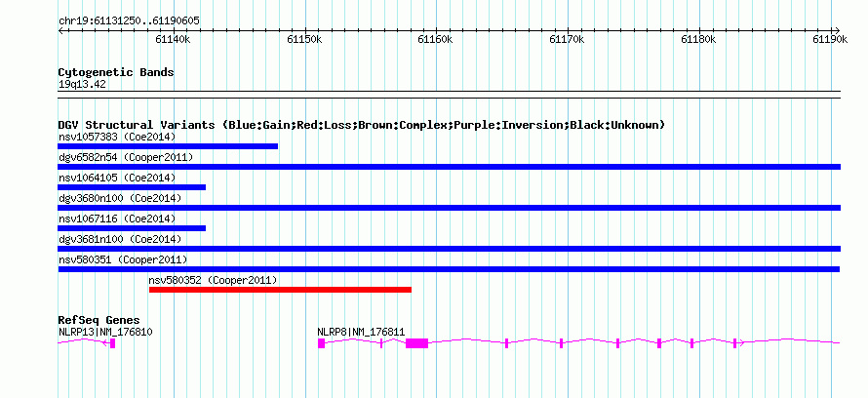Image resolution: width=868 pixels, height=398 pixels.
Task: Click the 19q13.42 cytogenetic band label
Action: pyautogui.click(x=82, y=85)
